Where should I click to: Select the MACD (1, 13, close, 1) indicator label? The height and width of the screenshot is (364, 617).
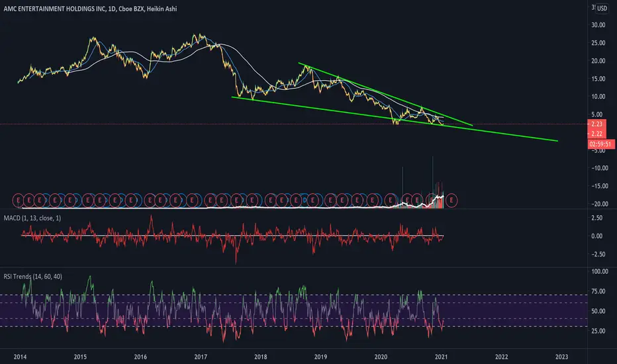[32, 218]
